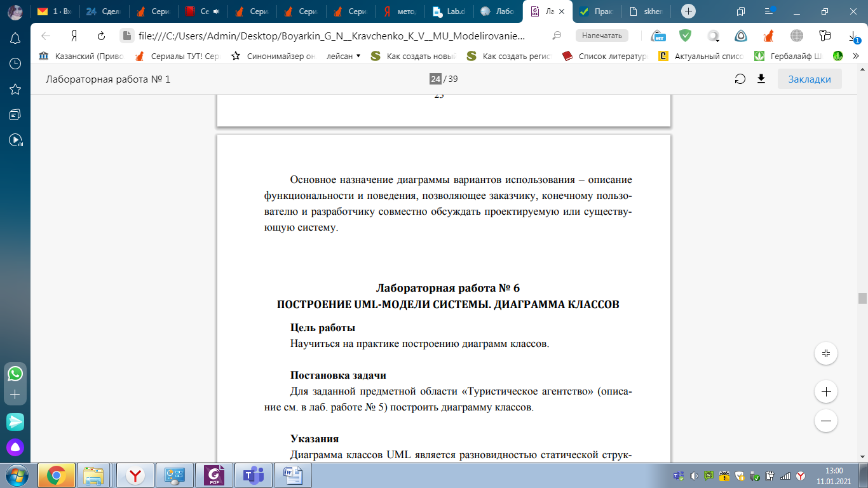Click the vertical scrollbar thumb

(862, 298)
